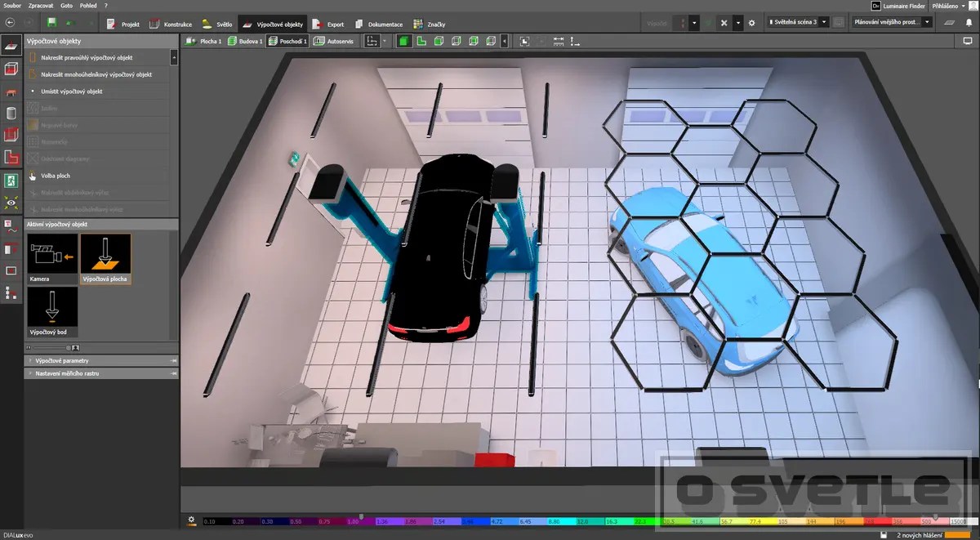The image size is (980, 540).
Task: Select the gray cylinder sidebar tool
Action: point(11,113)
